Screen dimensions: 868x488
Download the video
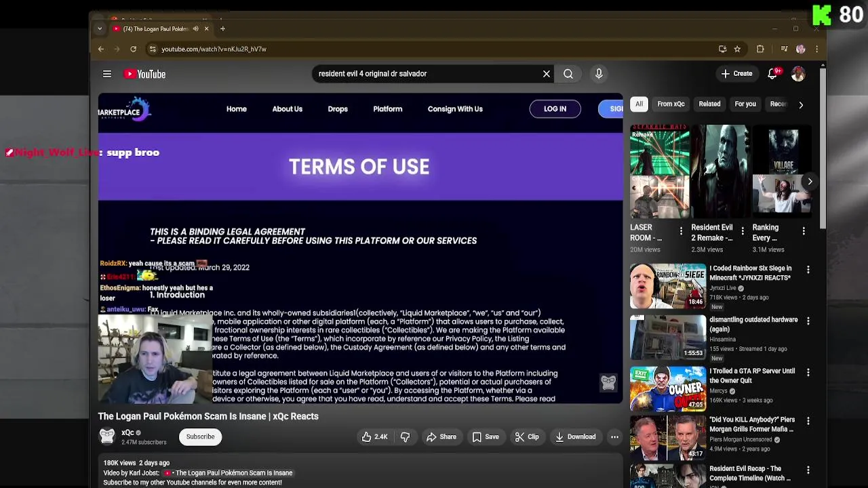point(576,437)
